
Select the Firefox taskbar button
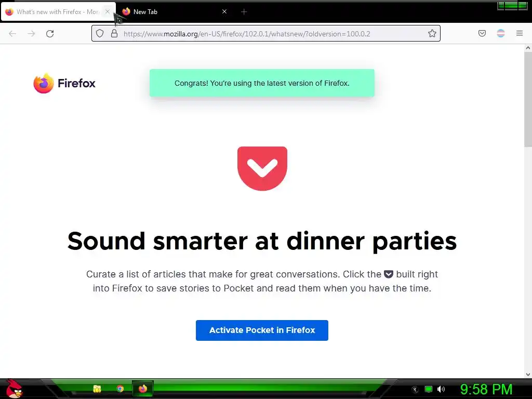[x=143, y=389]
